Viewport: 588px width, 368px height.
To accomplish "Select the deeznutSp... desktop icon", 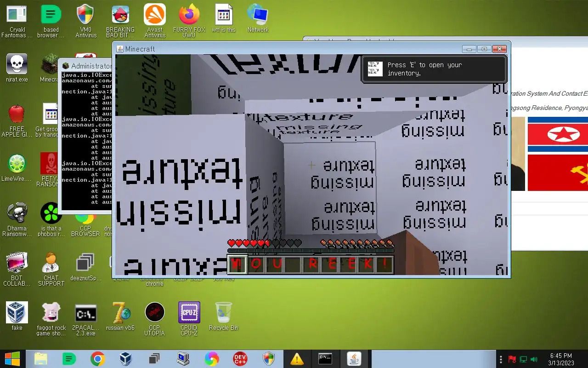I will click(x=85, y=267).
